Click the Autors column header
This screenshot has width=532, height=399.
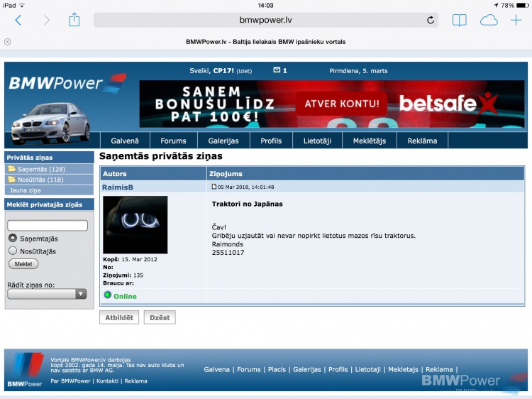coord(115,173)
